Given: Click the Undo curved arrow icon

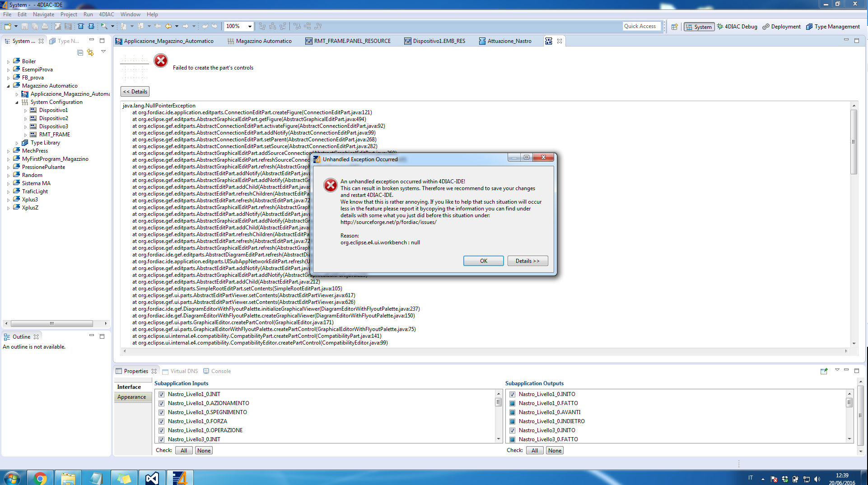Looking at the screenshot, I should click(205, 27).
